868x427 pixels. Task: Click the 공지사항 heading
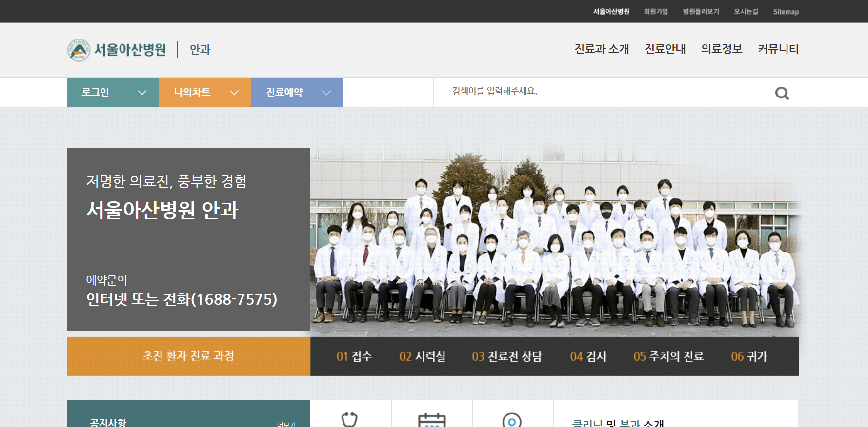[108, 422]
